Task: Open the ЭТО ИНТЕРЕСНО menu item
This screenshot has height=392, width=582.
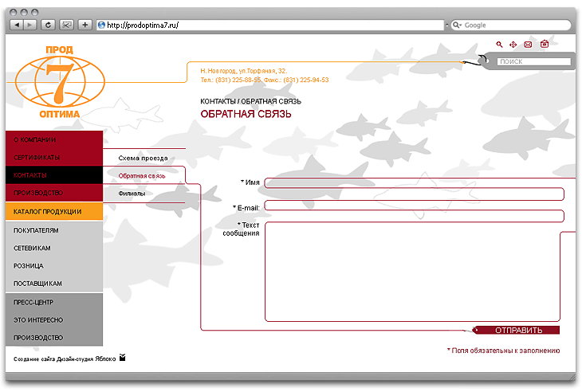Action: click(x=54, y=319)
